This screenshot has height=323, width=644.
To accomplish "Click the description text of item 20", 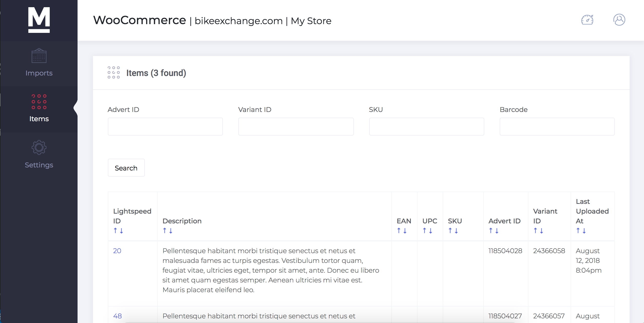I will 271,270.
